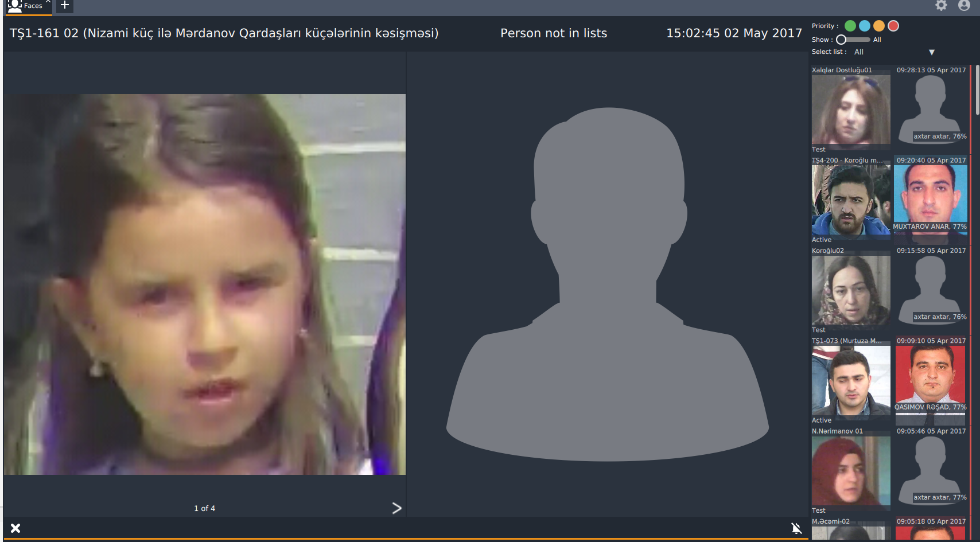This screenshot has height=542, width=980.
Task: Select orange priority filter
Action: [879, 26]
